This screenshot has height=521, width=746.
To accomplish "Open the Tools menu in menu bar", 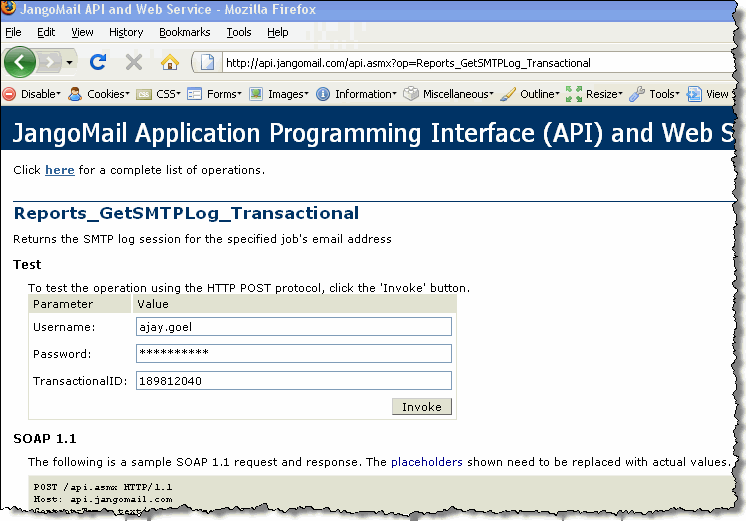I will [x=239, y=32].
